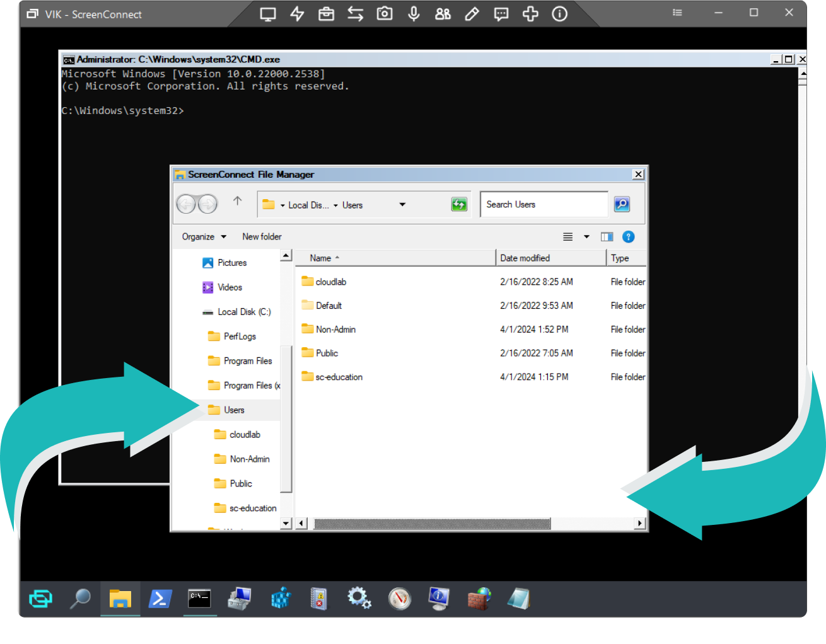Open the Toolbox briefcase icon
Image resolution: width=826 pixels, height=644 pixels.
pos(326,14)
